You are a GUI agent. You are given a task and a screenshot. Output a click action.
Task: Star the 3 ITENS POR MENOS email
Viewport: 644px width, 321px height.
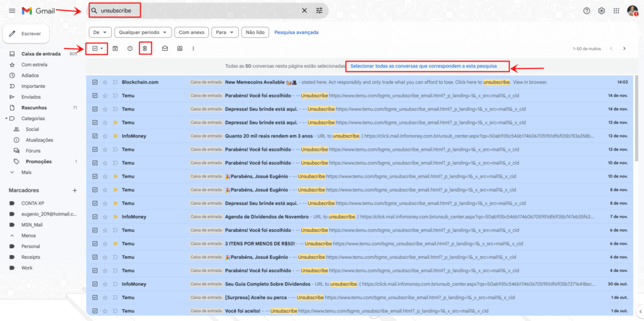[105, 243]
